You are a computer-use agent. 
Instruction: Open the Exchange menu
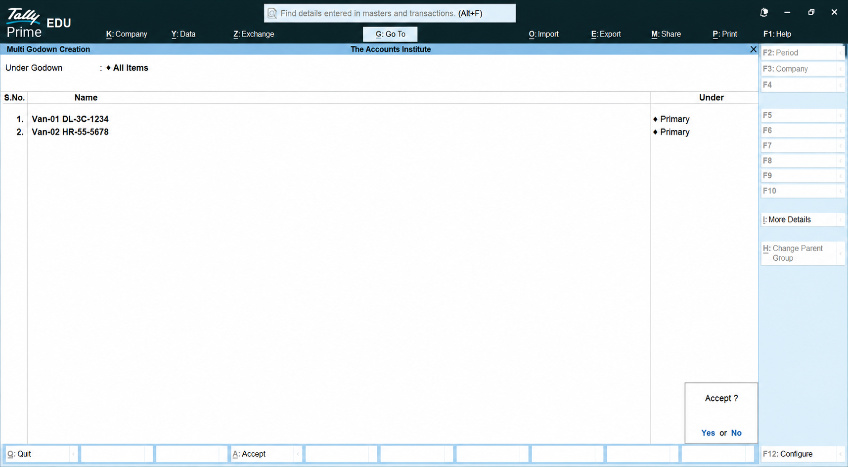tap(254, 34)
